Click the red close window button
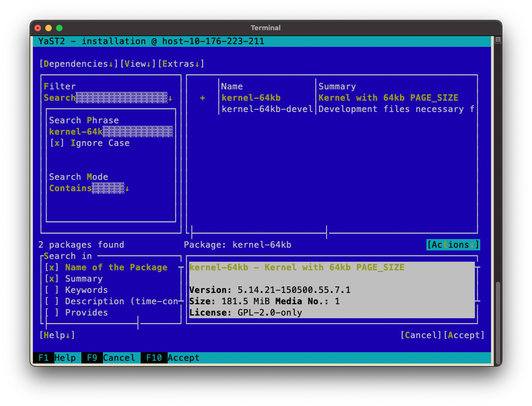The image size is (532, 406). [38, 28]
